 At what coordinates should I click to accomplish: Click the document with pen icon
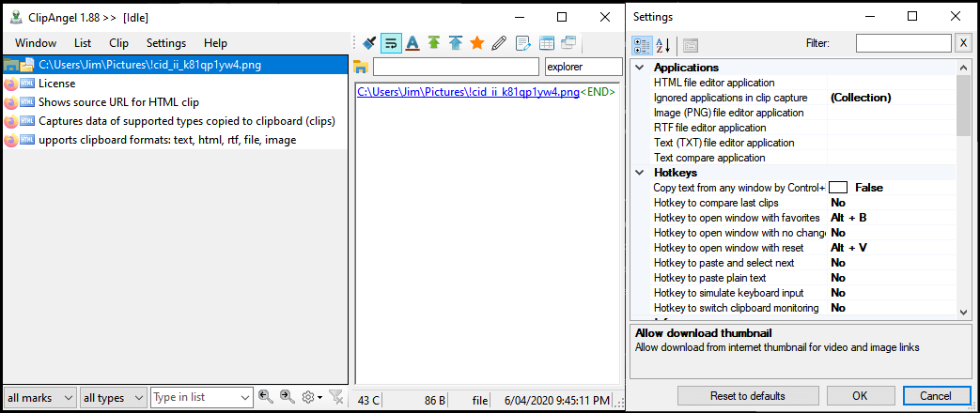523,43
